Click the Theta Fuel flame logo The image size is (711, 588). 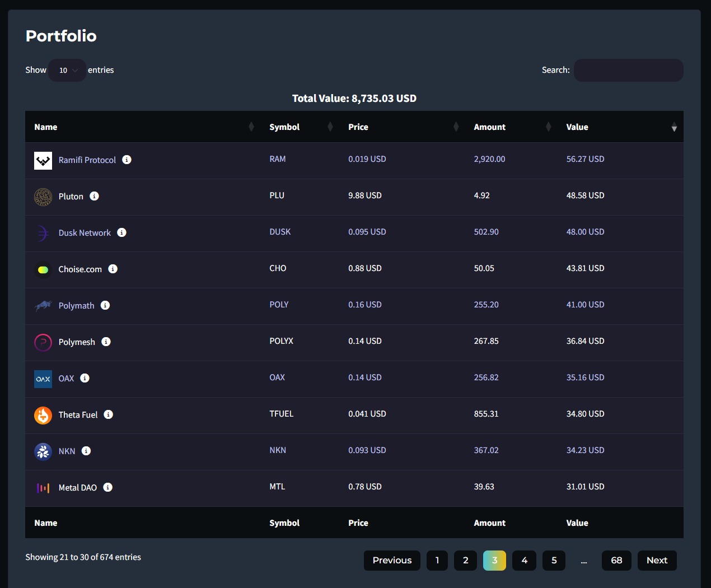click(43, 416)
